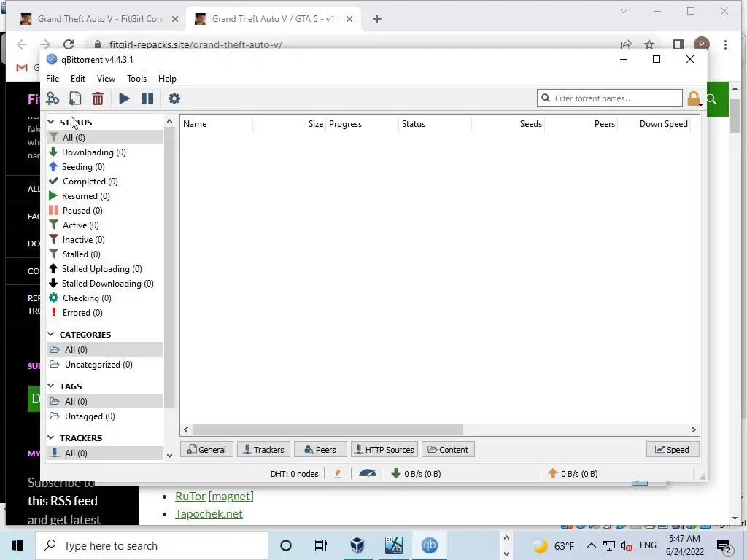Click the Pause toolbar icon
Viewport: 747px width, 560px height.
coord(147,98)
